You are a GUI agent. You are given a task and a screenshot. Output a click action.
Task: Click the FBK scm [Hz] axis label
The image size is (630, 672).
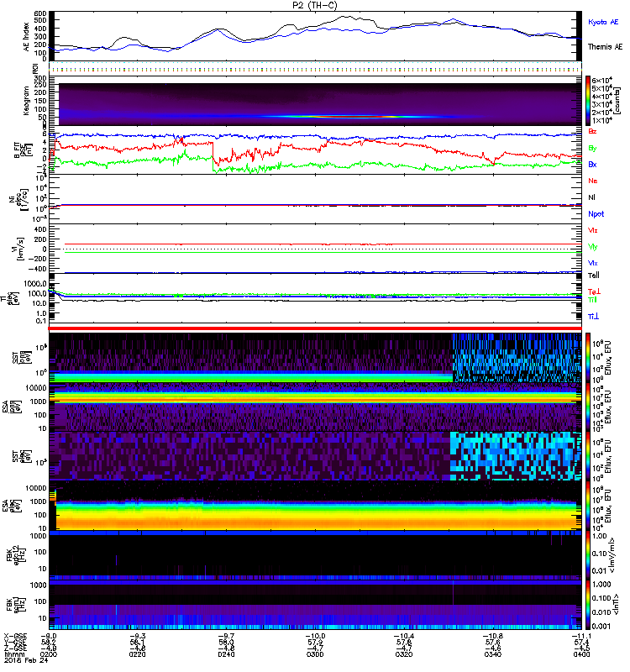pos(16,605)
